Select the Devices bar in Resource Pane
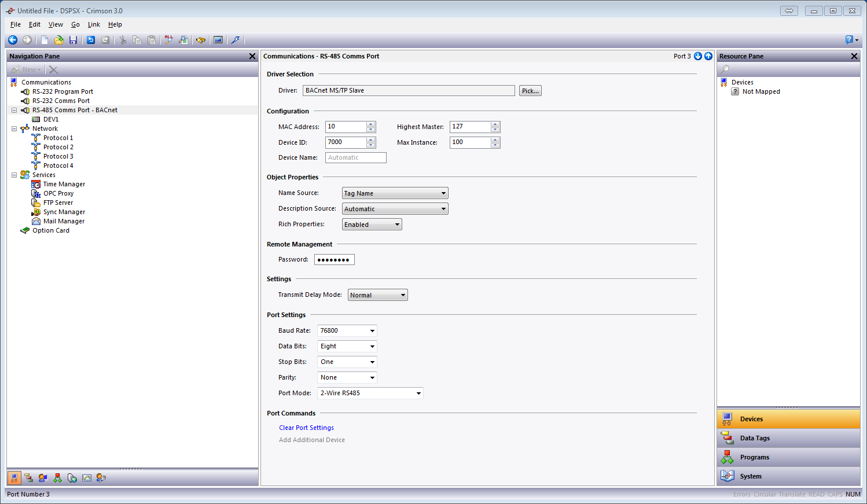This screenshot has width=867, height=504. [x=788, y=419]
